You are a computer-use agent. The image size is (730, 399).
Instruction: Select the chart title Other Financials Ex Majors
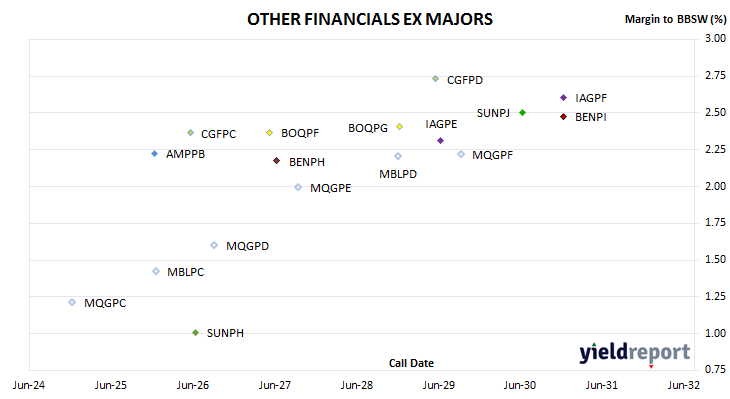[x=370, y=19]
